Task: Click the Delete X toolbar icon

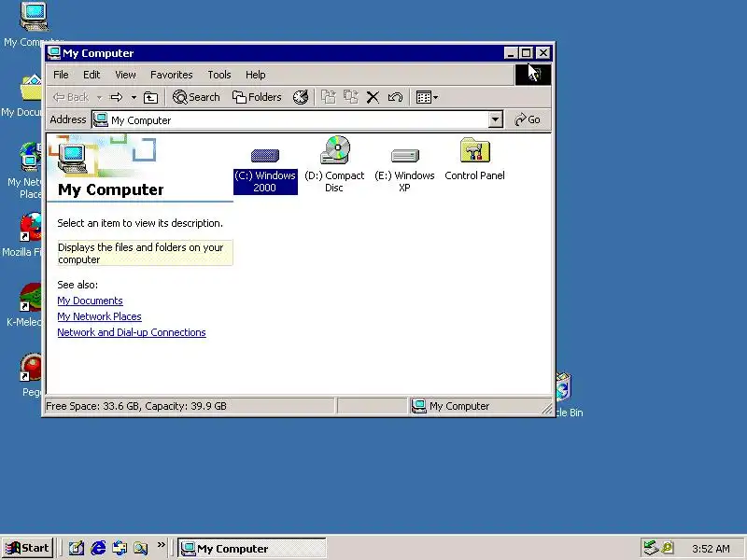Action: coord(373,98)
